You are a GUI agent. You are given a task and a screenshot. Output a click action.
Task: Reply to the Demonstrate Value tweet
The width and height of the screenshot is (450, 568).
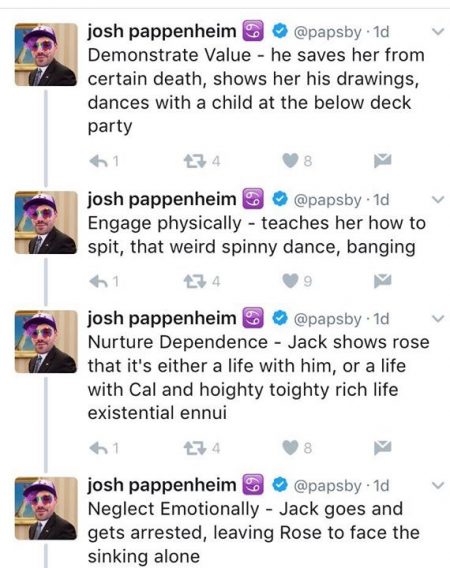pyautogui.click(x=98, y=161)
